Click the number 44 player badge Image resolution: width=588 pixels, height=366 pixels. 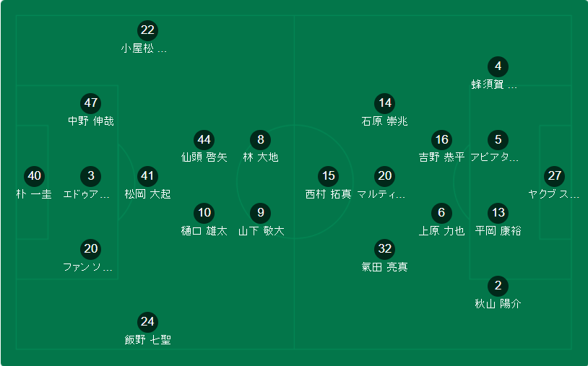pos(204,140)
